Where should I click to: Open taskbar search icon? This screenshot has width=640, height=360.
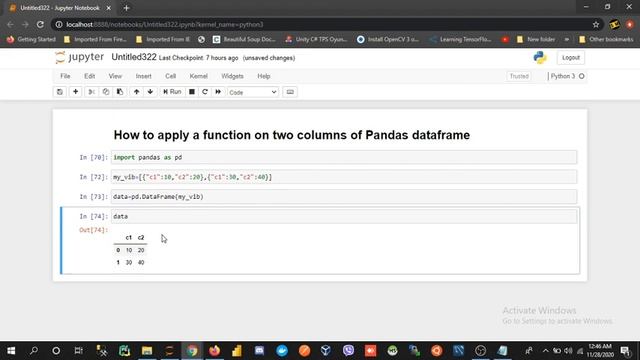pos(34,351)
